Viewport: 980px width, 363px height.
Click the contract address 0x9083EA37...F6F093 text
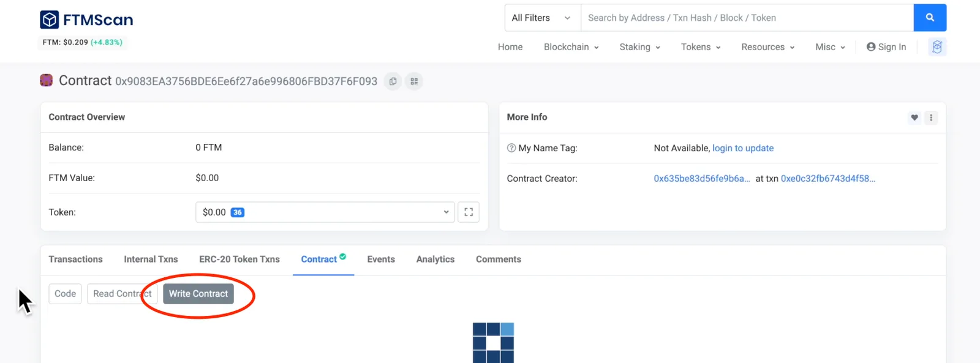(246, 81)
